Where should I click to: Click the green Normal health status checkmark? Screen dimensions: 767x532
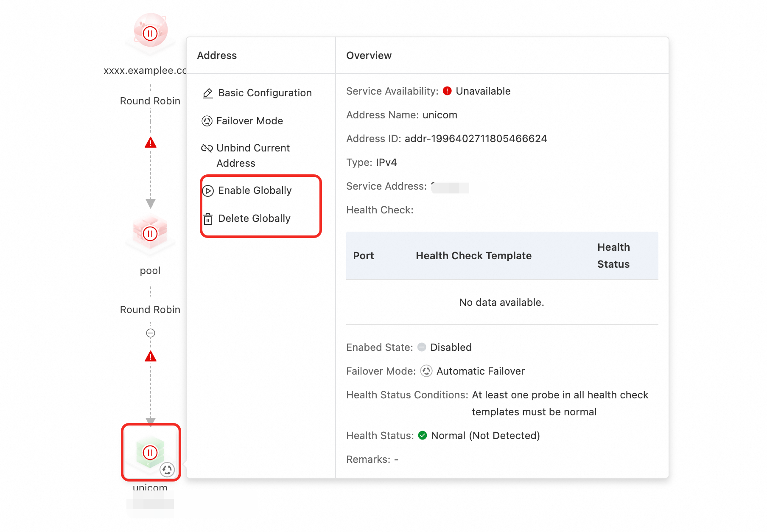point(423,436)
